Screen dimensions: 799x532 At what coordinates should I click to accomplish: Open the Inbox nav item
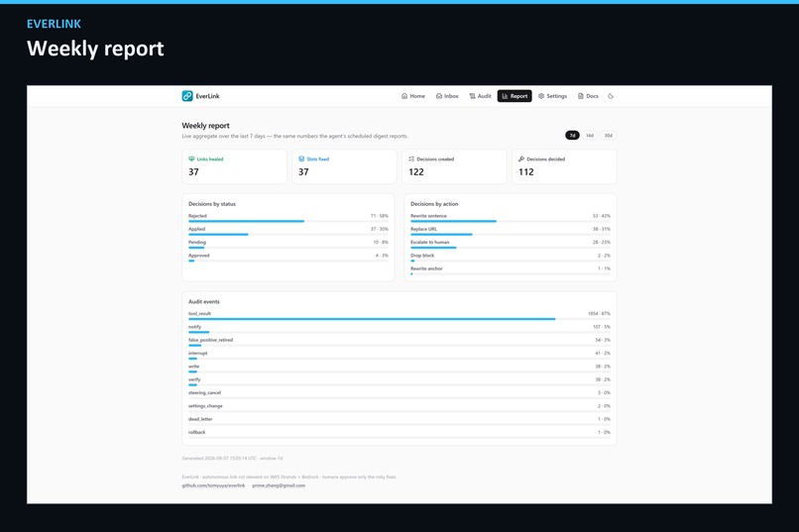pyautogui.click(x=447, y=96)
